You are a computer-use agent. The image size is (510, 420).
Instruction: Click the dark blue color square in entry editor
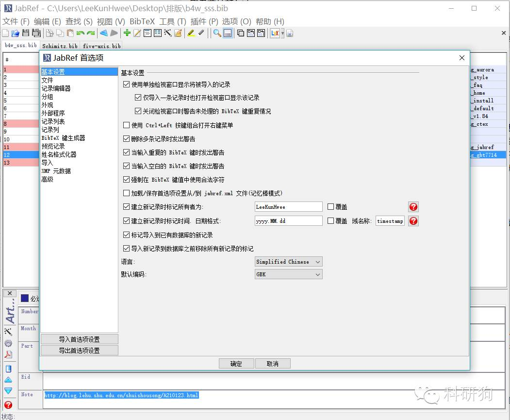click(x=25, y=298)
